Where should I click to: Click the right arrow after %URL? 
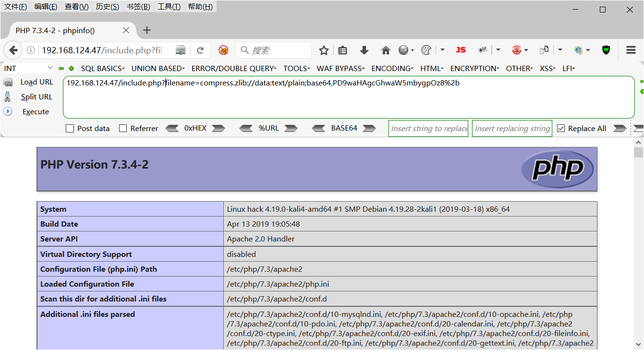pos(291,128)
